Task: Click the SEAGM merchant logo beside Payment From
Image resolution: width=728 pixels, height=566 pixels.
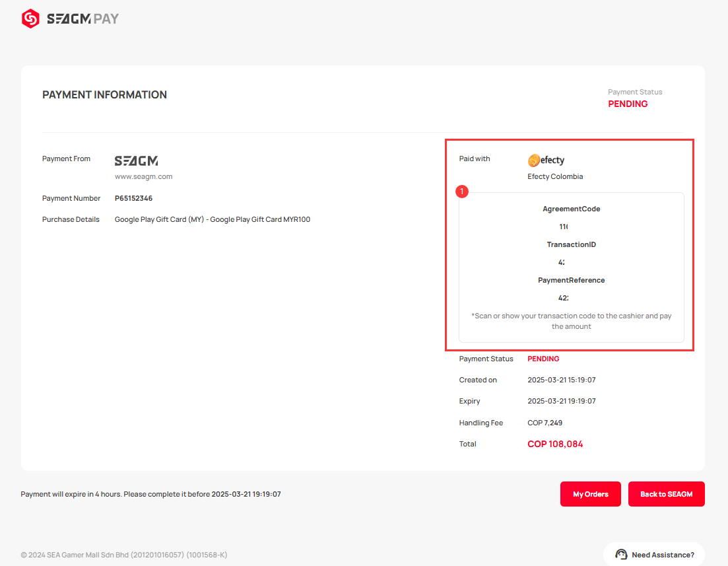Action: coord(136,160)
